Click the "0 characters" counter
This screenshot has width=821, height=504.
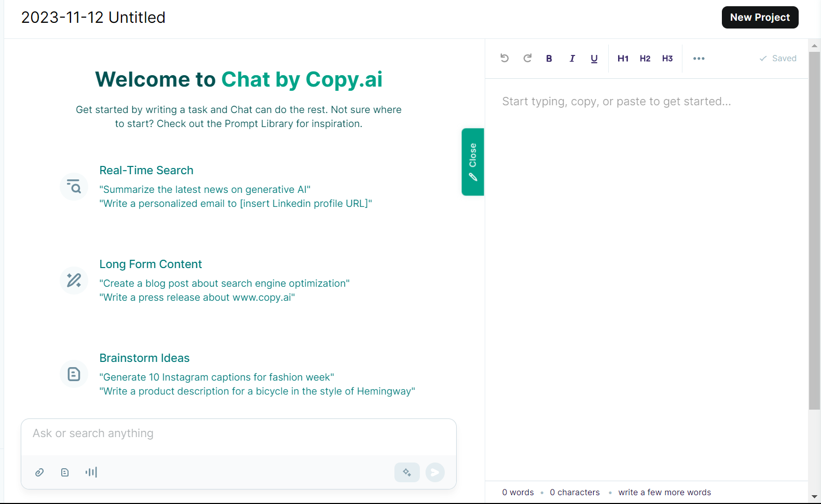coord(574,493)
